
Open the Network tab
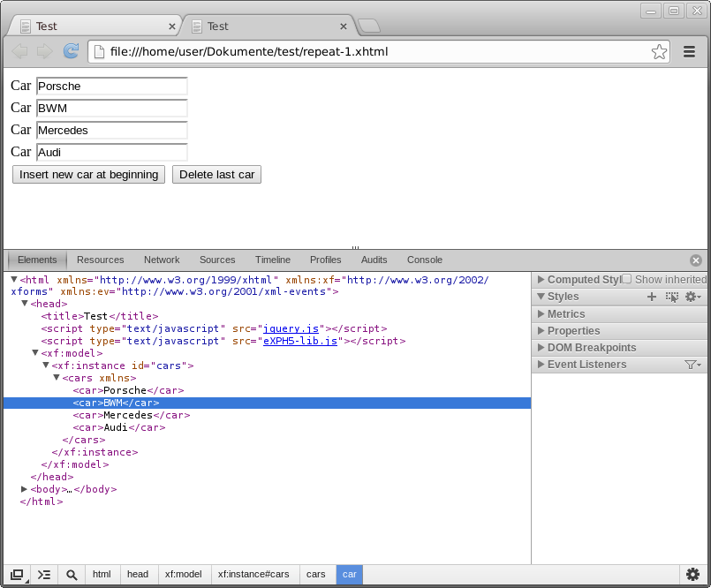162,260
